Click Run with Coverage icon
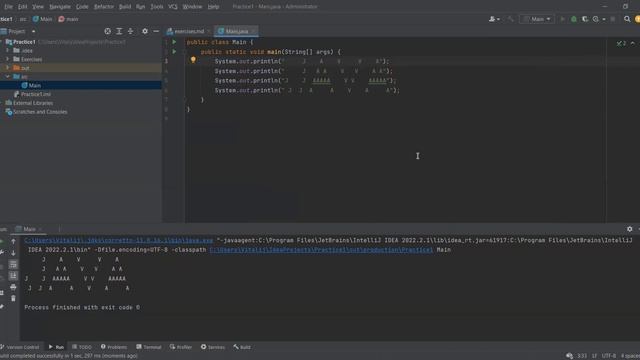640x360 pixels. click(585, 19)
